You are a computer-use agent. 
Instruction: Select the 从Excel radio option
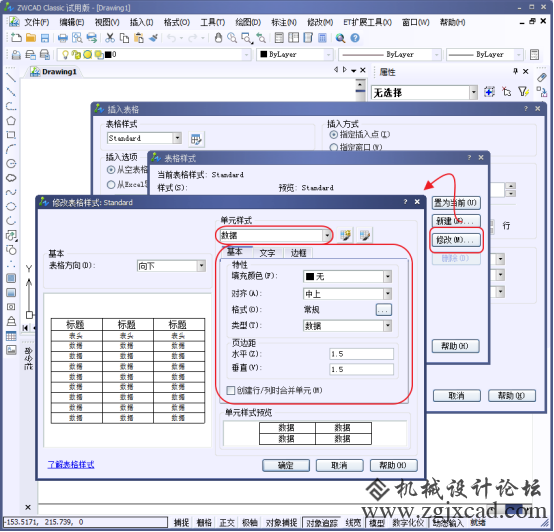(x=111, y=184)
